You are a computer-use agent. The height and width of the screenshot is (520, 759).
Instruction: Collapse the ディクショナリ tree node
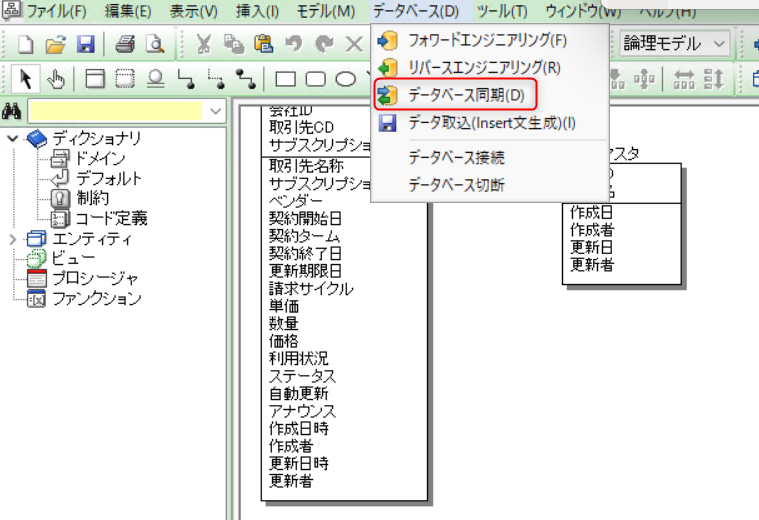pos(12,138)
